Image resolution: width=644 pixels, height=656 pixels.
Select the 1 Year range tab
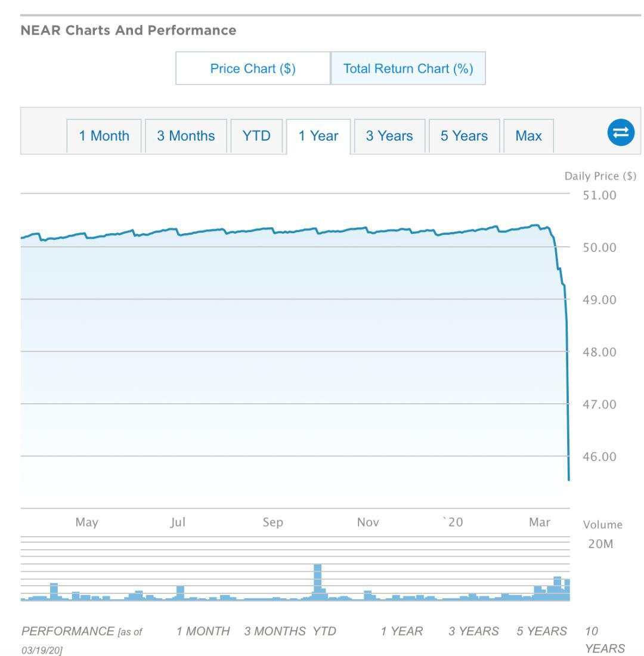[318, 136]
